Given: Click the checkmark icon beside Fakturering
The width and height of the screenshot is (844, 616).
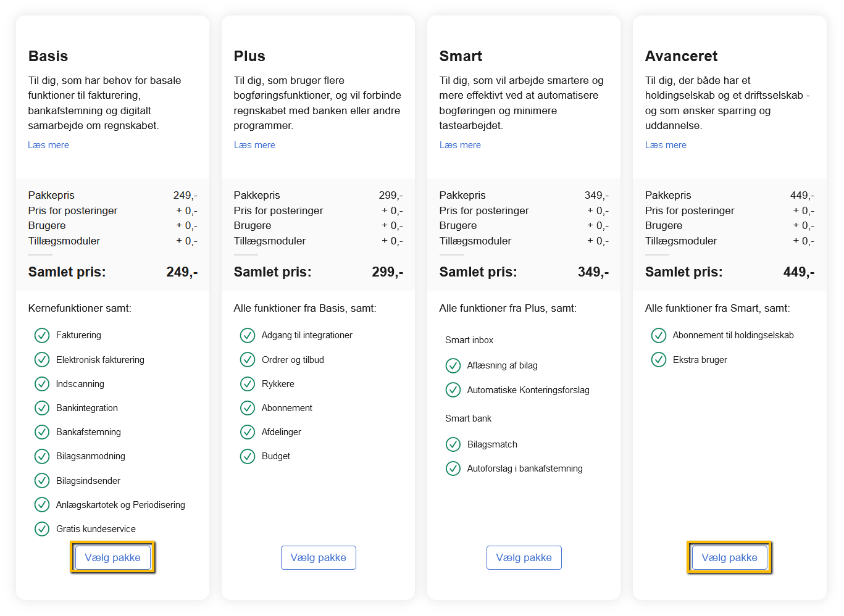Looking at the screenshot, I should (x=42, y=335).
